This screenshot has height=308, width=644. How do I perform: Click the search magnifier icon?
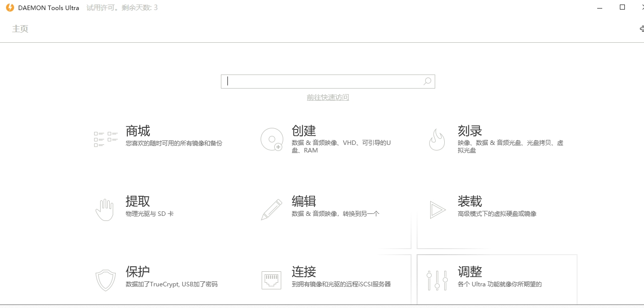tap(427, 81)
